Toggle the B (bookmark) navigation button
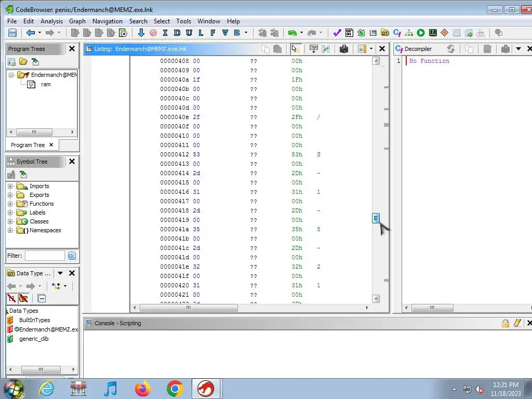The width and height of the screenshot is (532, 399). tap(237, 33)
